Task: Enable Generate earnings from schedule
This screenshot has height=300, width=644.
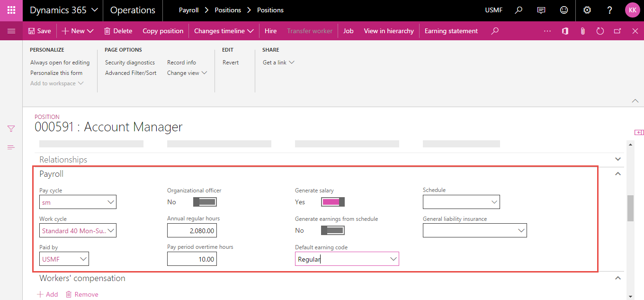Action: (x=332, y=230)
